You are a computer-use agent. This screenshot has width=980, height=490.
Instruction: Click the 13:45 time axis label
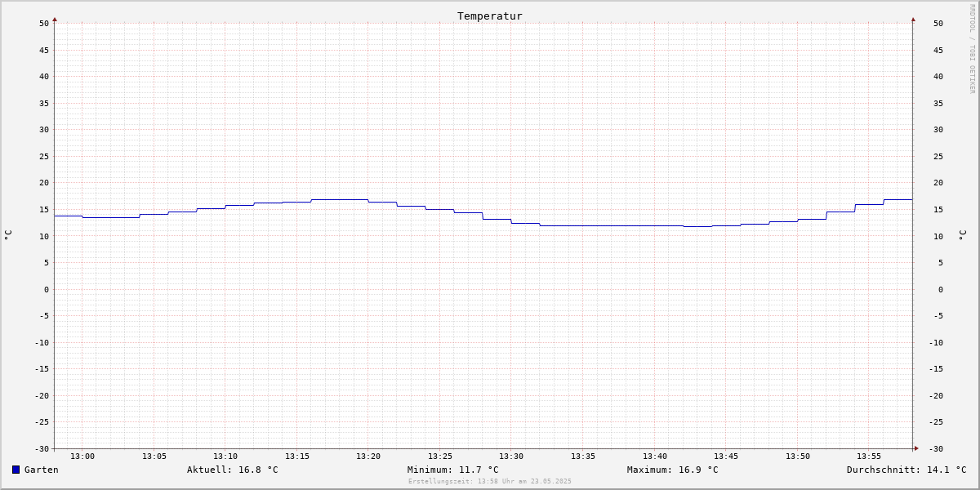tap(726, 457)
